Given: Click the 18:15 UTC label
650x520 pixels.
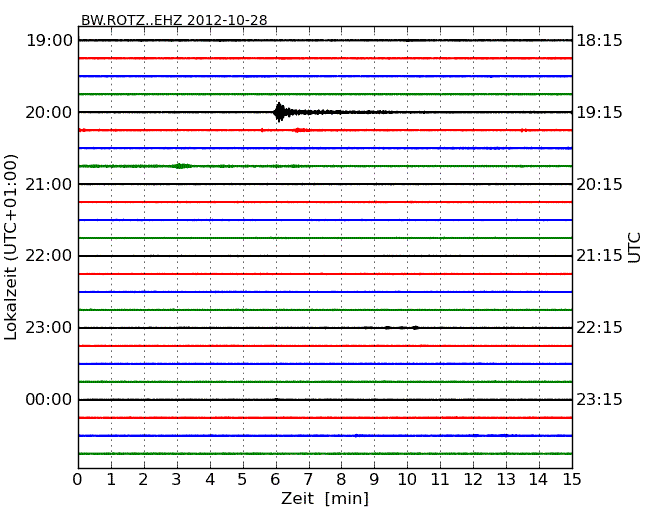Looking at the screenshot, I should pyautogui.click(x=599, y=41).
